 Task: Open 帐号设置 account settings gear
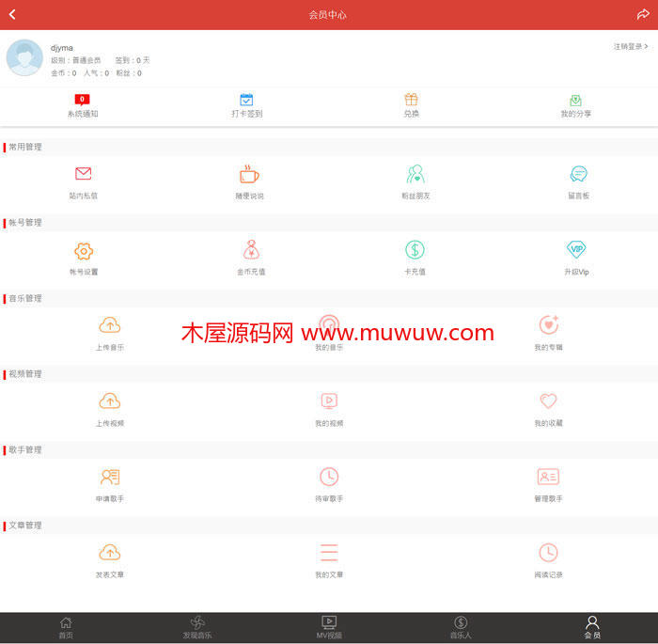coord(83,251)
